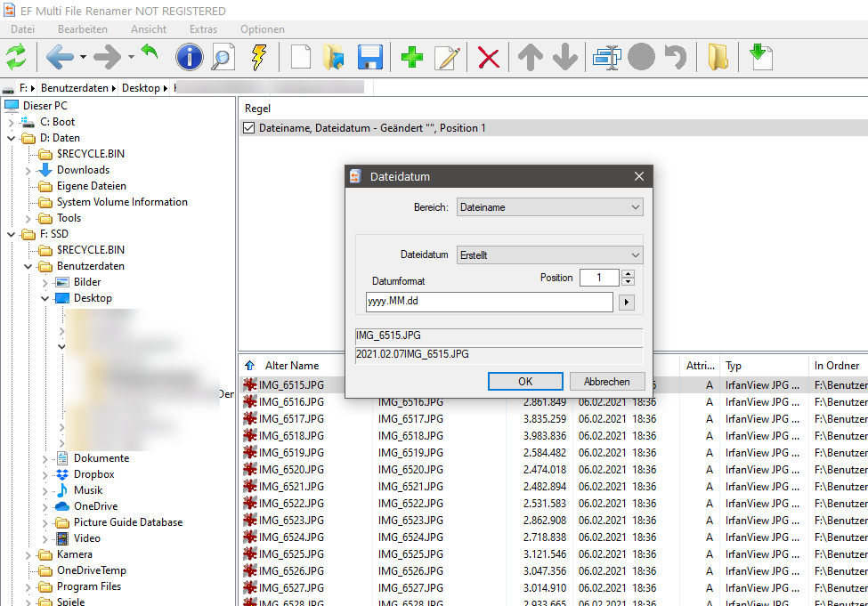Edit rule with pencil note icon
Viewport: 868px width, 606px height.
[x=447, y=57]
